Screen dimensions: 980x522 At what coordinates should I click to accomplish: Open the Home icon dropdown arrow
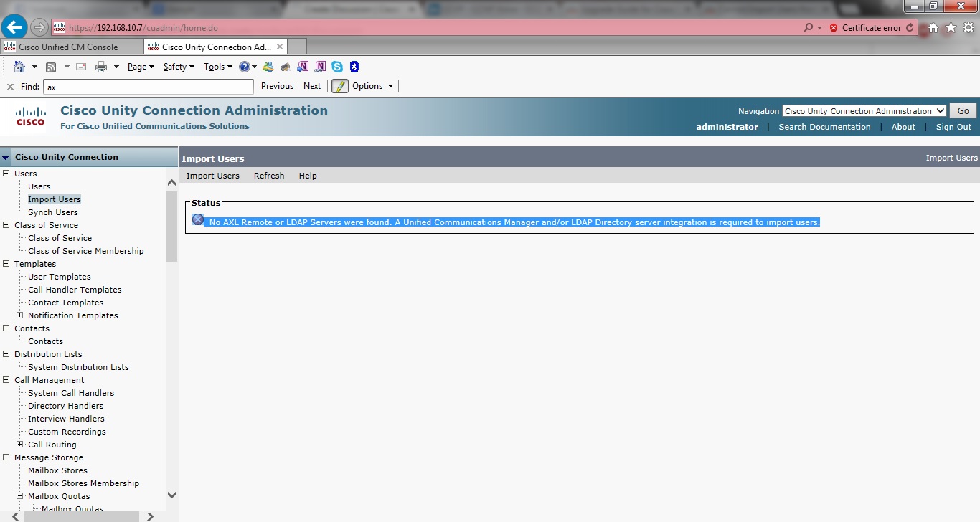(x=34, y=67)
